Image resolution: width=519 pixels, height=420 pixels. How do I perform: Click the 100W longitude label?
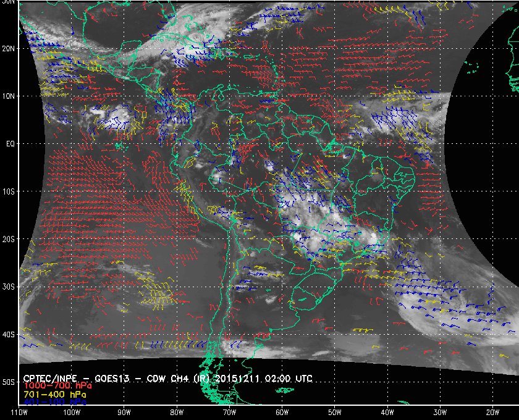[71, 413]
